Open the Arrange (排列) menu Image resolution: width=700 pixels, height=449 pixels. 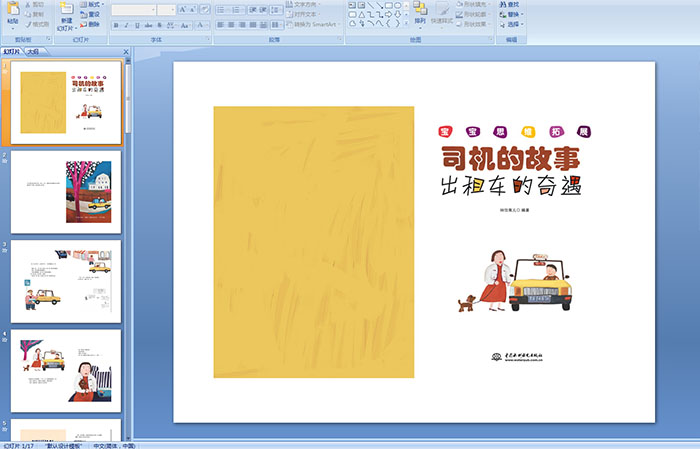point(420,13)
